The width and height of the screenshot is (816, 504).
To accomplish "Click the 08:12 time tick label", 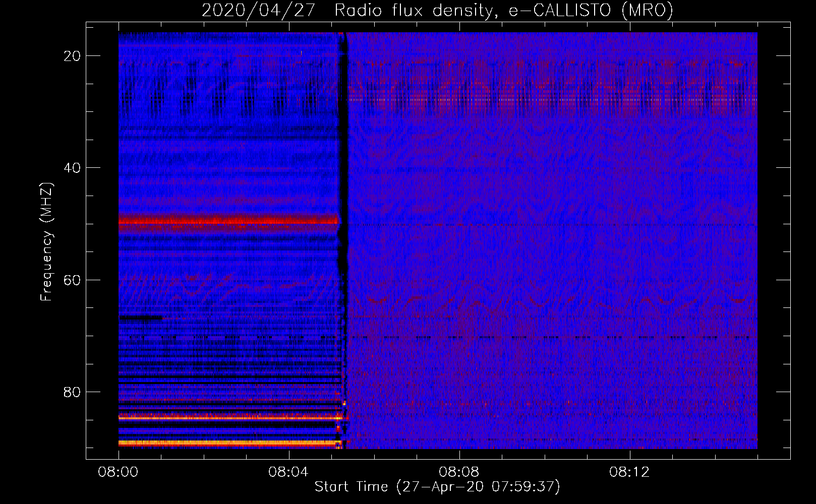I will tap(629, 472).
